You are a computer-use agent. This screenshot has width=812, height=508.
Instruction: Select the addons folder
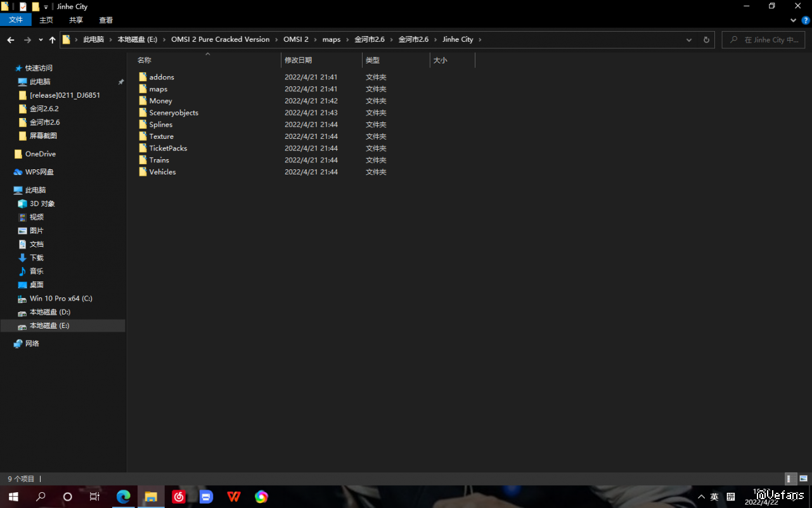click(x=162, y=77)
